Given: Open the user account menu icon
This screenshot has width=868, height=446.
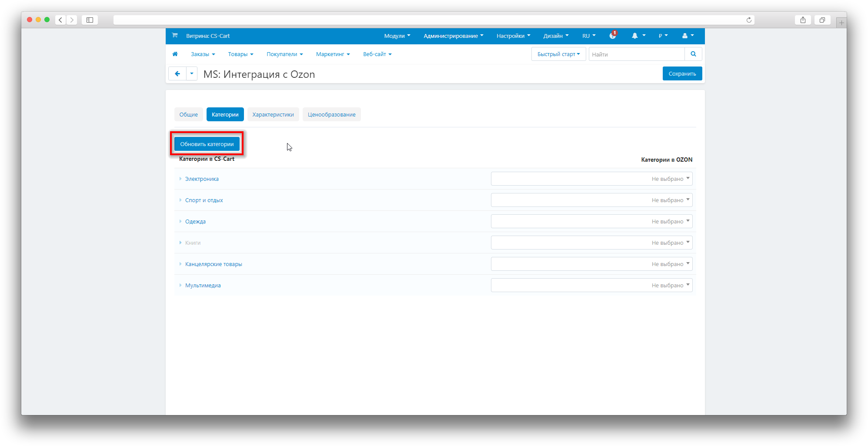Looking at the screenshot, I should click(688, 36).
